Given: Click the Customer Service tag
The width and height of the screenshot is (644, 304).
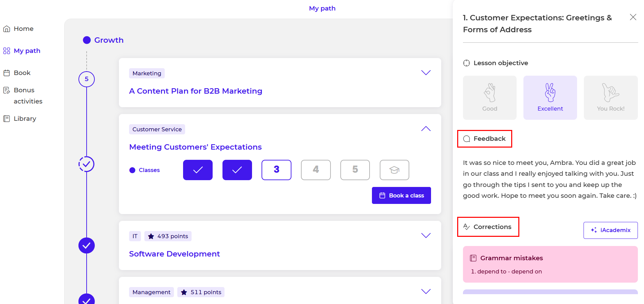Looking at the screenshot, I should [x=157, y=129].
